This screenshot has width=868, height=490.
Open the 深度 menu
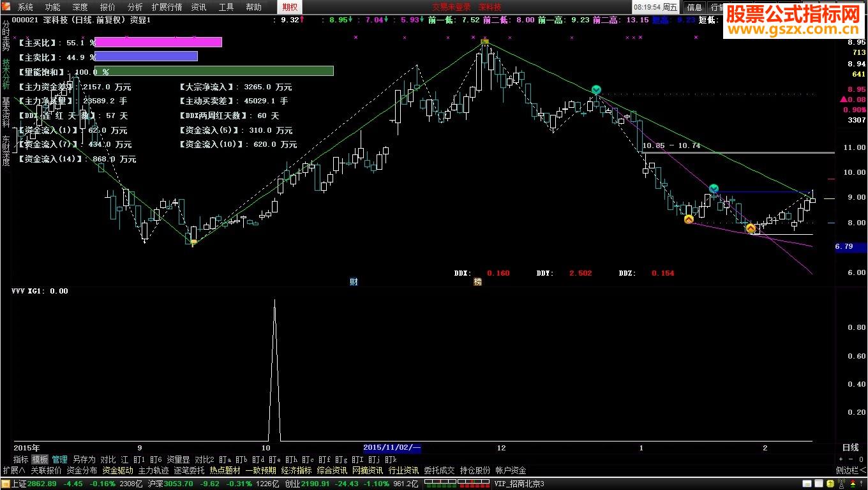(x=80, y=7)
